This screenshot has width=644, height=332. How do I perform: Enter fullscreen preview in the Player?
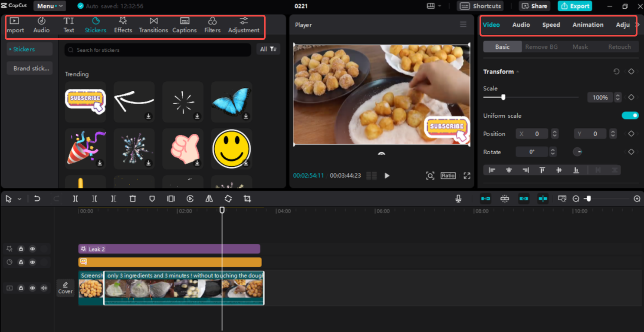pyautogui.click(x=467, y=176)
